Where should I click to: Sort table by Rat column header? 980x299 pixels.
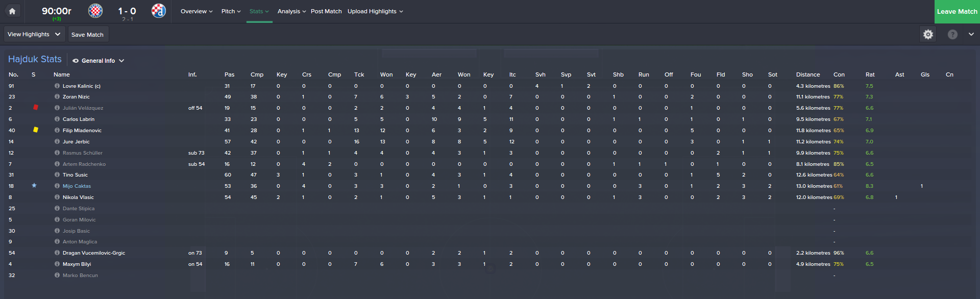(870, 74)
